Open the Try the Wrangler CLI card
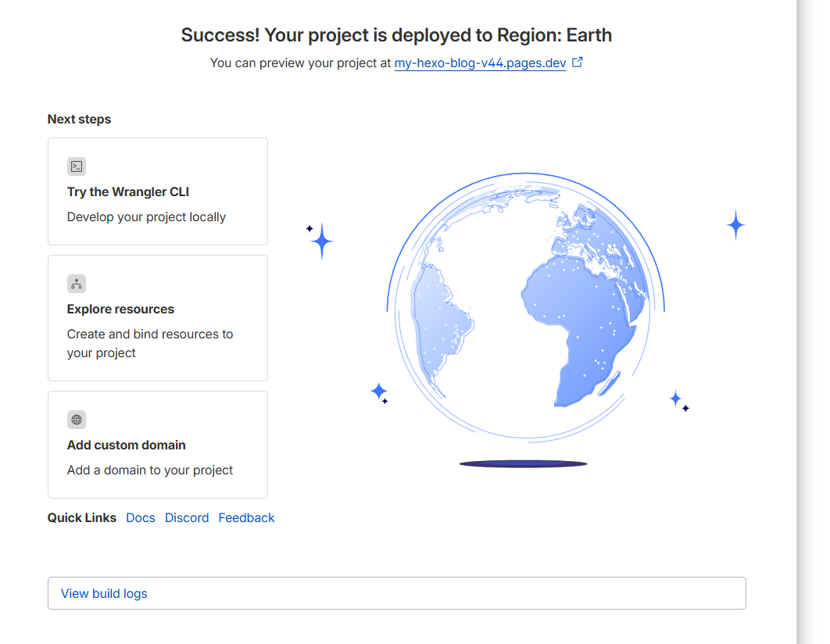The height and width of the screenshot is (644, 830). [x=158, y=191]
